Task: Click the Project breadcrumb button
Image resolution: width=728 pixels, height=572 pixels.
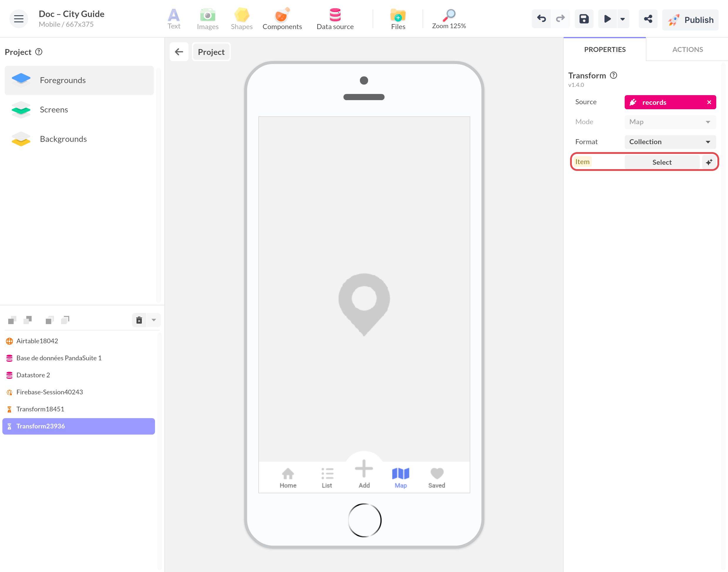Action: pos(211,52)
